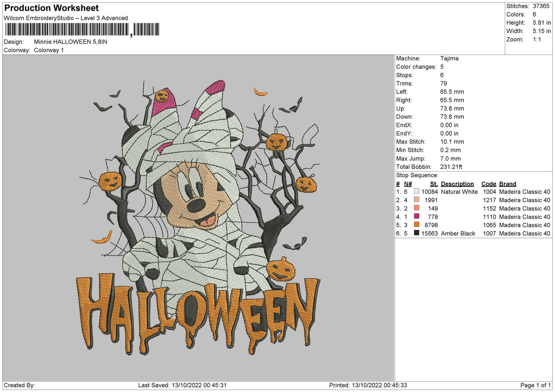Click 'Madeira Classic 40' in row for code 1110
Image resolution: width=555 pixels, height=392 pixels.
click(x=525, y=217)
